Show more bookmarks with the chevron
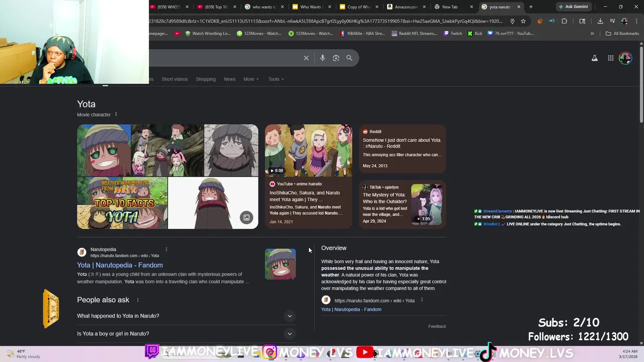 pos(592,34)
